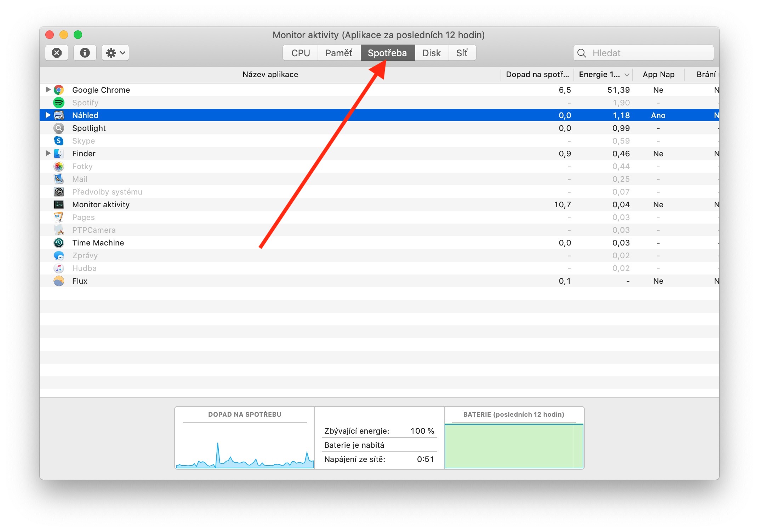Click the Google Chrome app icon
Screen dimensions: 759x532
pos(59,90)
